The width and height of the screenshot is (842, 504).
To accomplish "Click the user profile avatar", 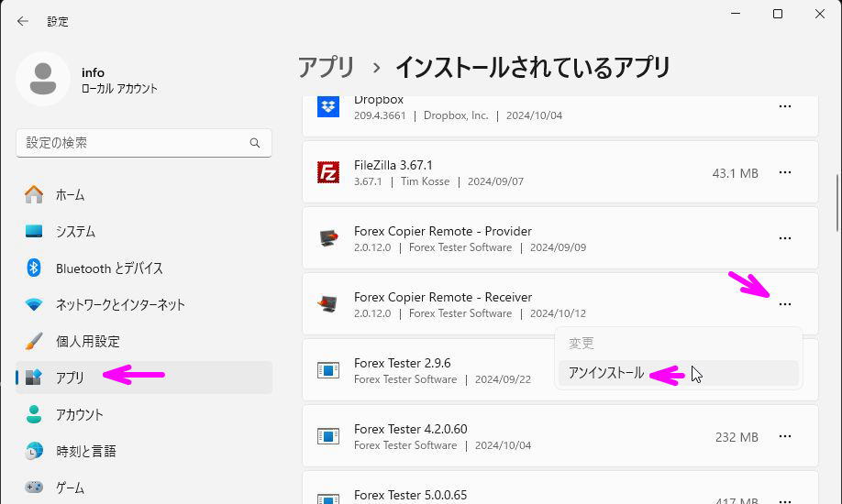I will click(x=43, y=79).
